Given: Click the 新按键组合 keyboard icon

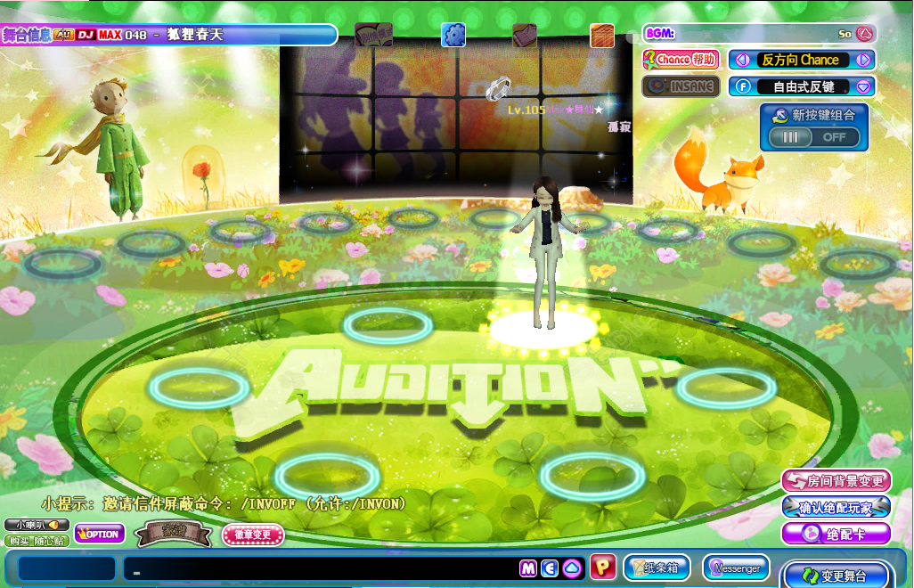Looking at the screenshot, I should 779,116.
